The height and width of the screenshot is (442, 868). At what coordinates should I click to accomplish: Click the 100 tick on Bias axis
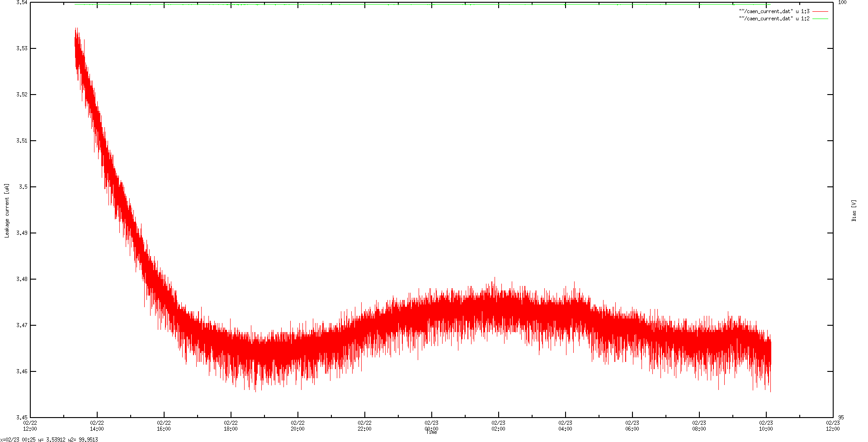click(x=842, y=2)
